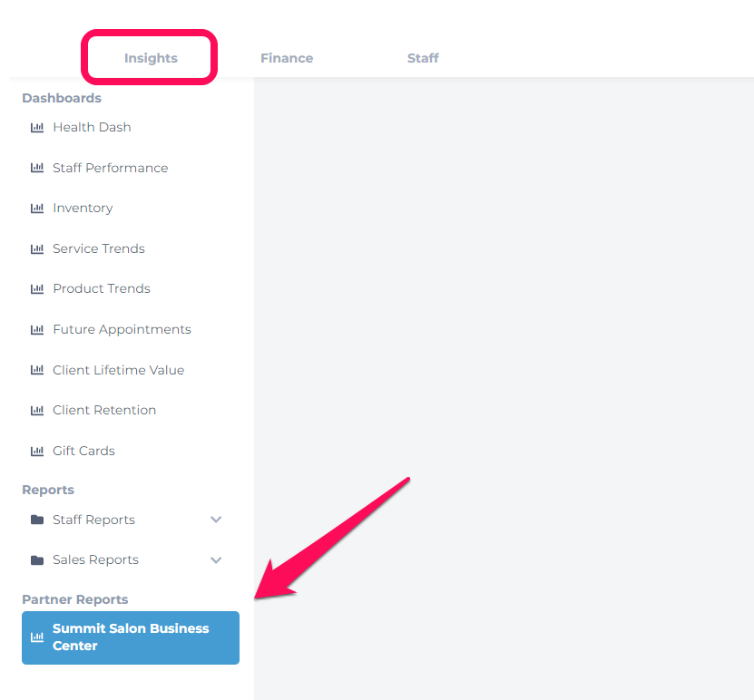
Task: Click the Staff Performance chart icon
Action: pos(37,168)
